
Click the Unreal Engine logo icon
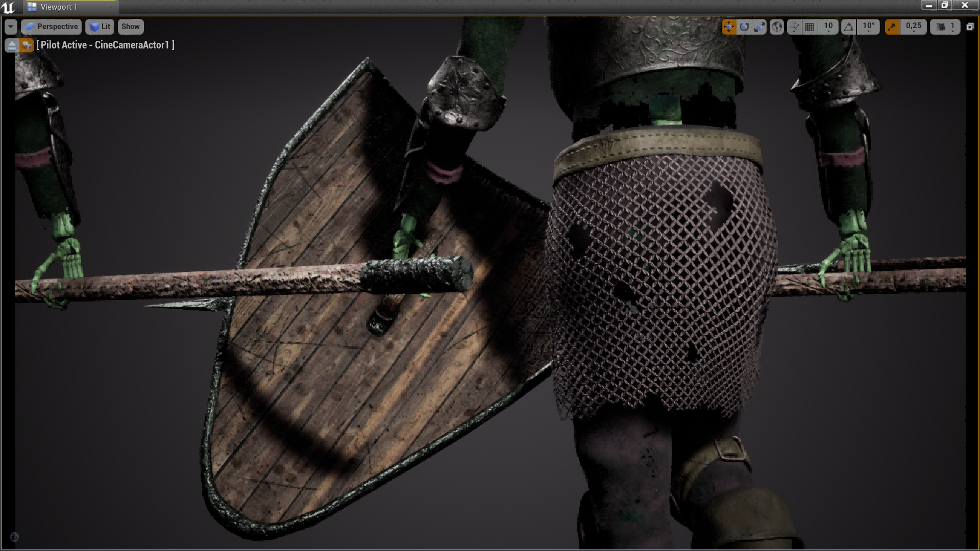tap(8, 7)
